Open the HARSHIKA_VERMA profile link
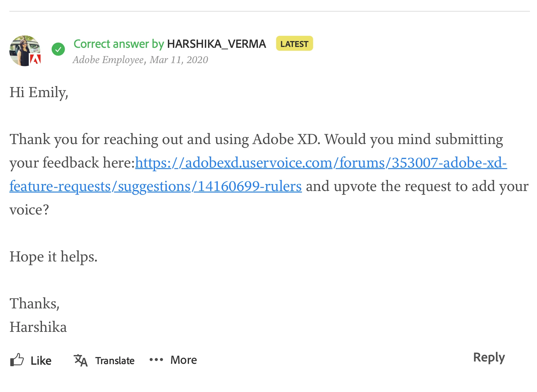Image resolution: width=537 pixels, height=392 pixels. (x=216, y=44)
